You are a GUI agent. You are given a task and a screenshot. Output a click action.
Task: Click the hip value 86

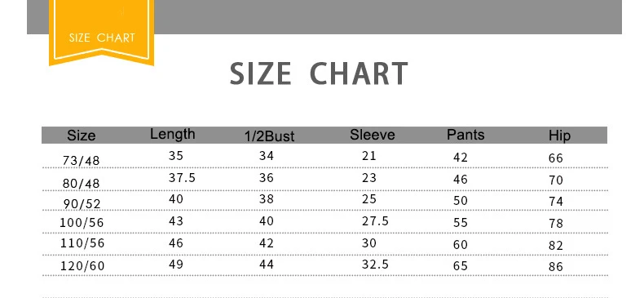pyautogui.click(x=556, y=267)
